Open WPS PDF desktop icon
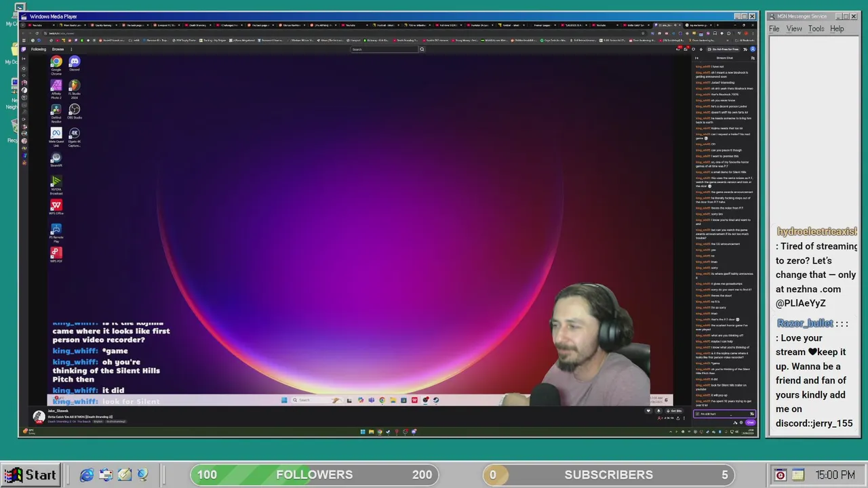Screen dimensions: 868x488 point(56,255)
